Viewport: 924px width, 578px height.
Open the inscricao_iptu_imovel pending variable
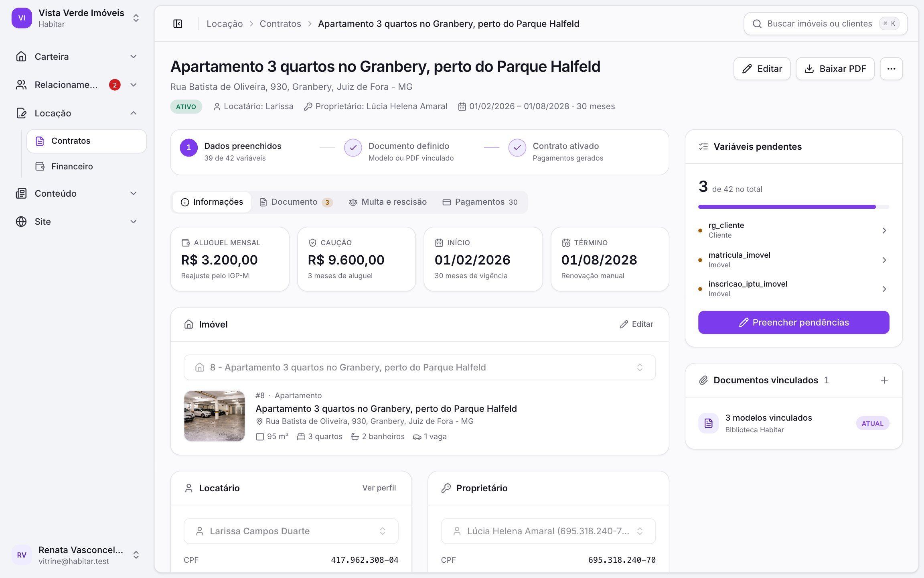coord(794,289)
